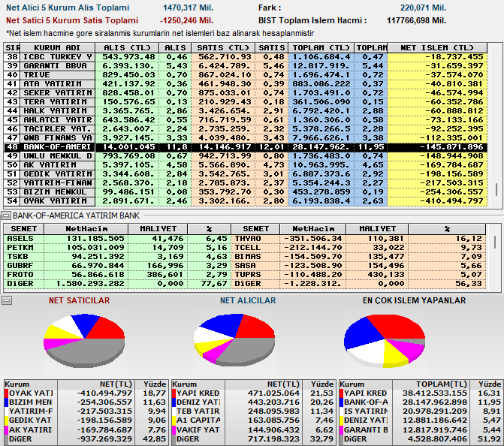
Task: Click ASELS in the buy list
Action: point(20,239)
